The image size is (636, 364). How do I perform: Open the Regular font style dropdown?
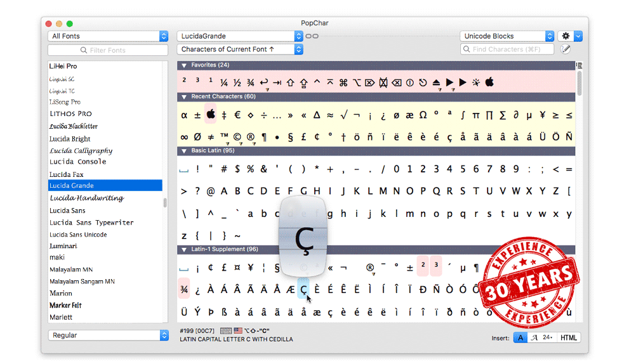click(x=108, y=335)
